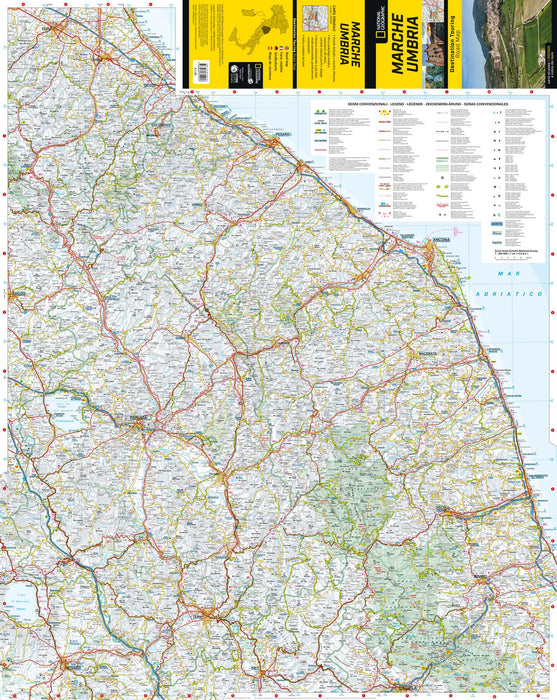Click the PESARO city label
Image resolution: width=557 pixels, height=700 pixels.
pos(283,134)
